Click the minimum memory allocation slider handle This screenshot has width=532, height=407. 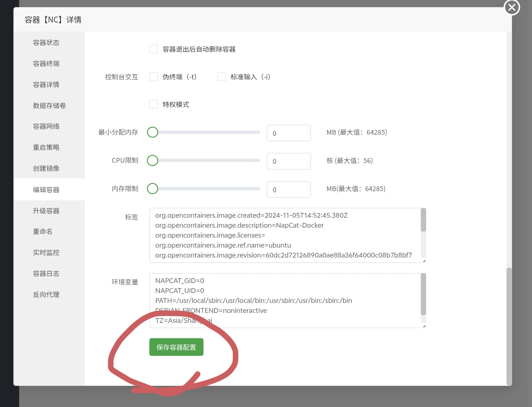[x=153, y=132]
